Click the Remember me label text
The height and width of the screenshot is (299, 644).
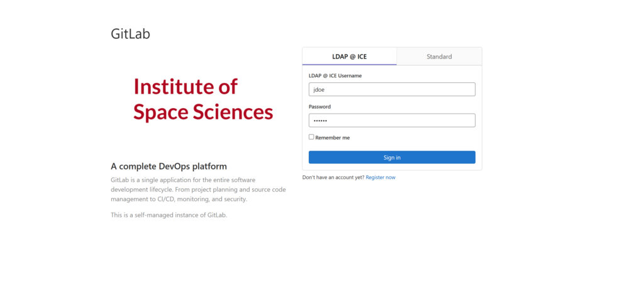click(x=332, y=138)
